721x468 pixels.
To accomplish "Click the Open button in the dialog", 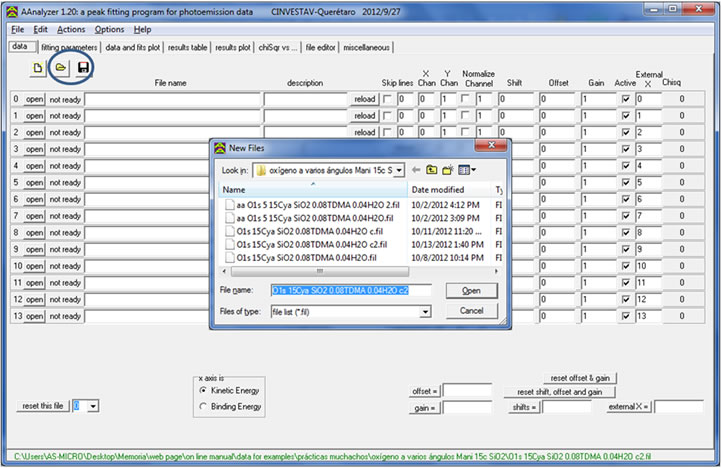I will [471, 290].
